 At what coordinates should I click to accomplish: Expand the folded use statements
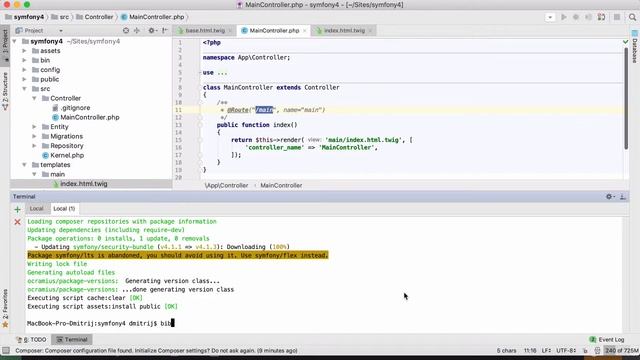[222, 73]
